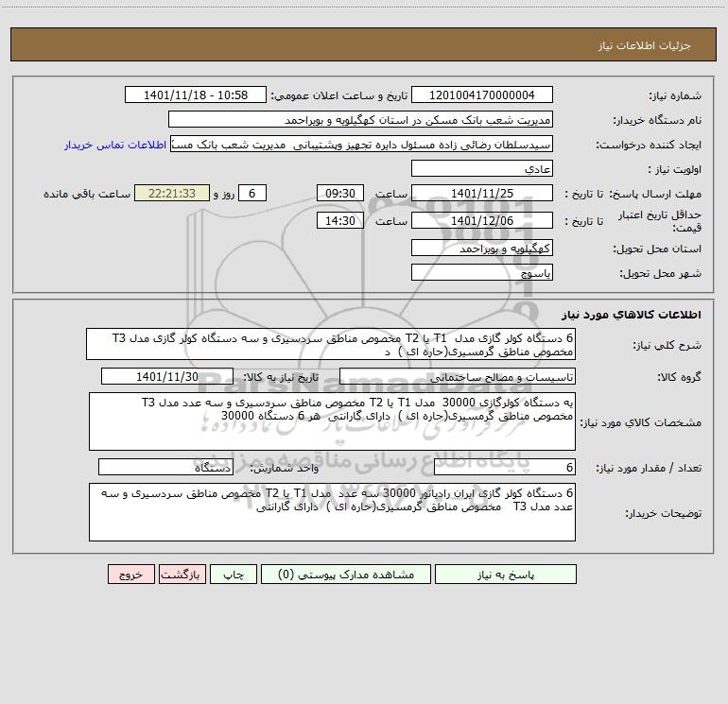Open مشاهده مدارک پیوستی (0) button
This screenshot has width=728, height=704.
point(346,574)
